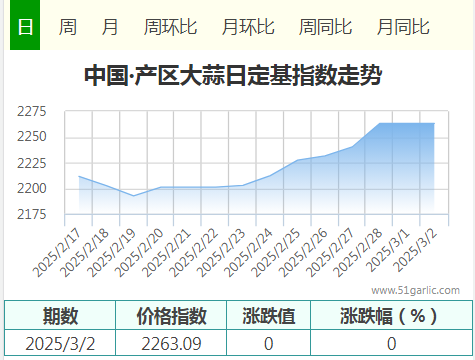The height and width of the screenshot is (360, 475).
Task: Click the 价格指数 column header
Action: pos(171,316)
